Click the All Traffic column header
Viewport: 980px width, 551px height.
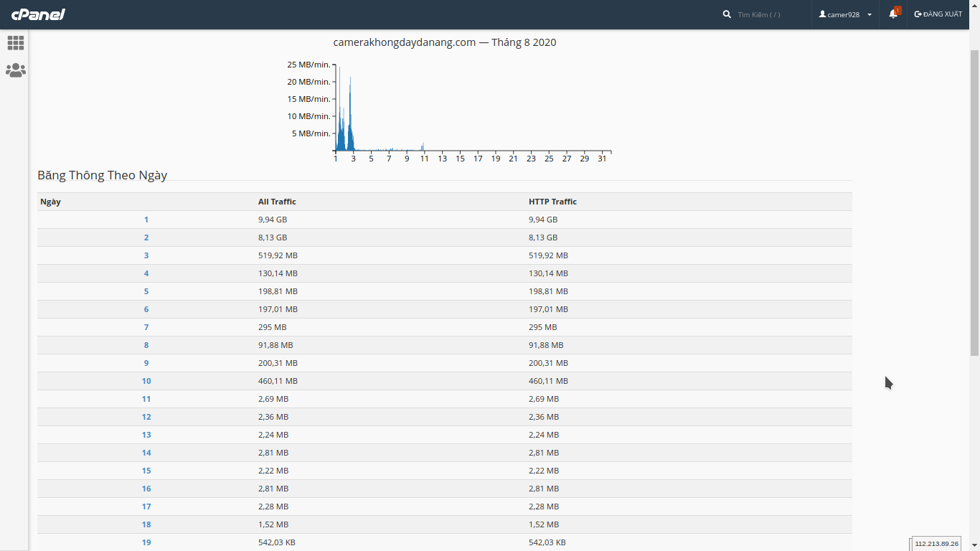(x=277, y=202)
